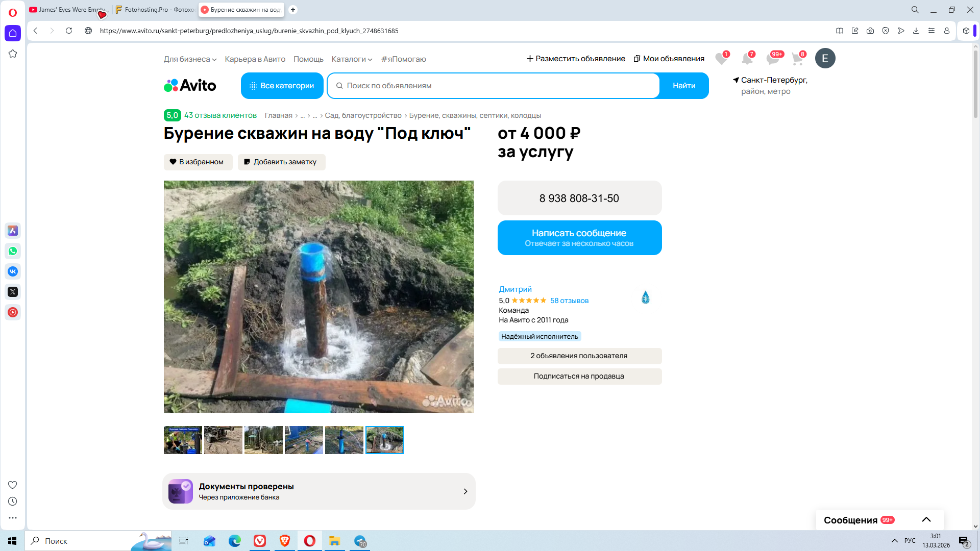Open Avito shopping cart icon
The width and height of the screenshot is (980, 551).
point(797,59)
